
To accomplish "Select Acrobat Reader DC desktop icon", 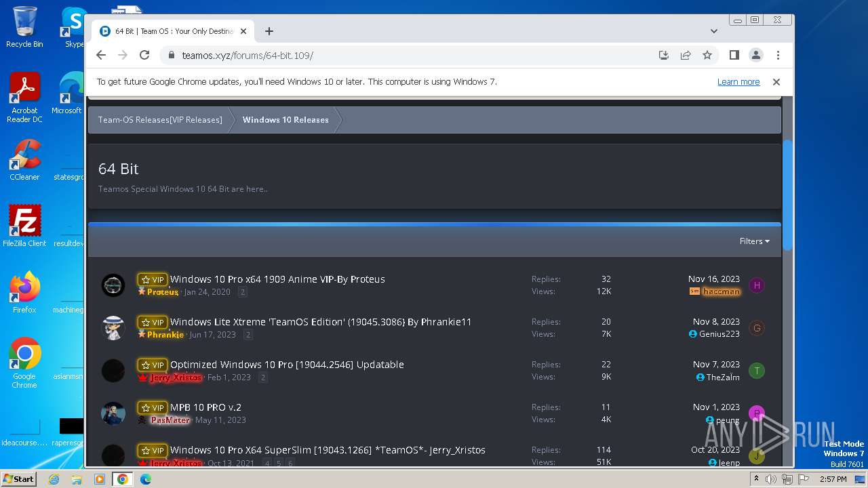I will point(24,98).
